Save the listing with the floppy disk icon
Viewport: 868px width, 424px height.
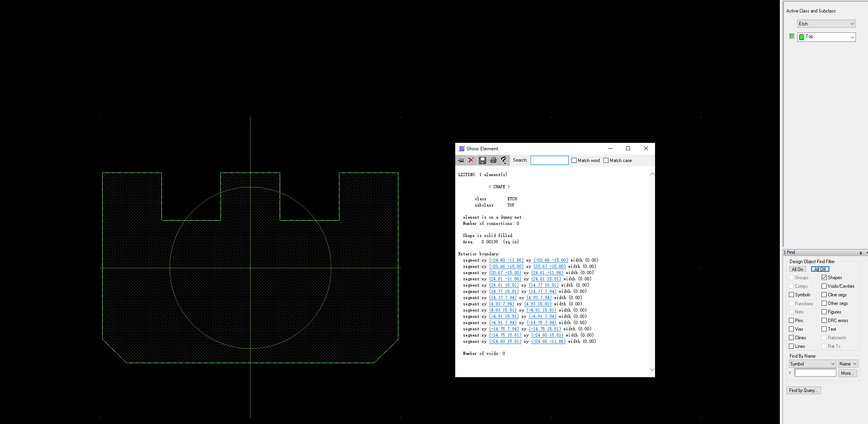coord(483,160)
